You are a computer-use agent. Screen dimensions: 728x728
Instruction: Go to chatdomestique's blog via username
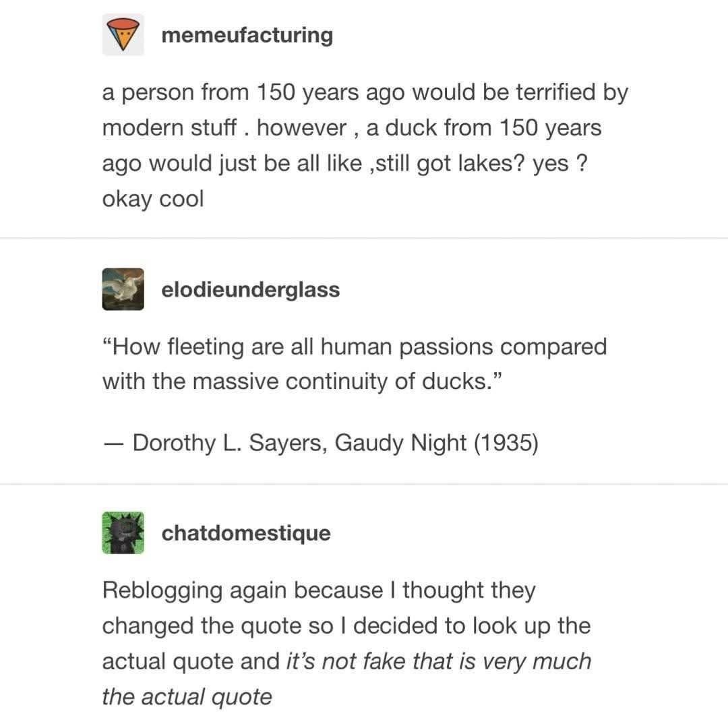point(246,533)
